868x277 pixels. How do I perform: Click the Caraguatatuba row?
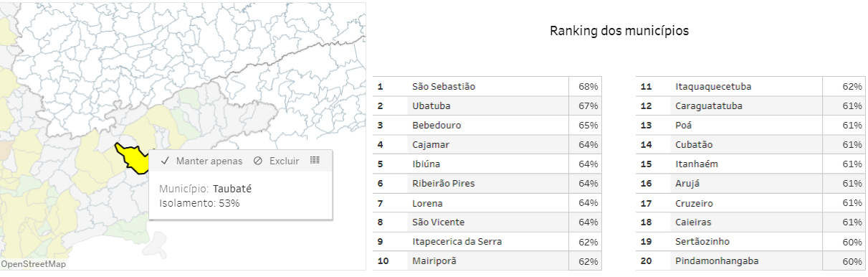point(750,106)
